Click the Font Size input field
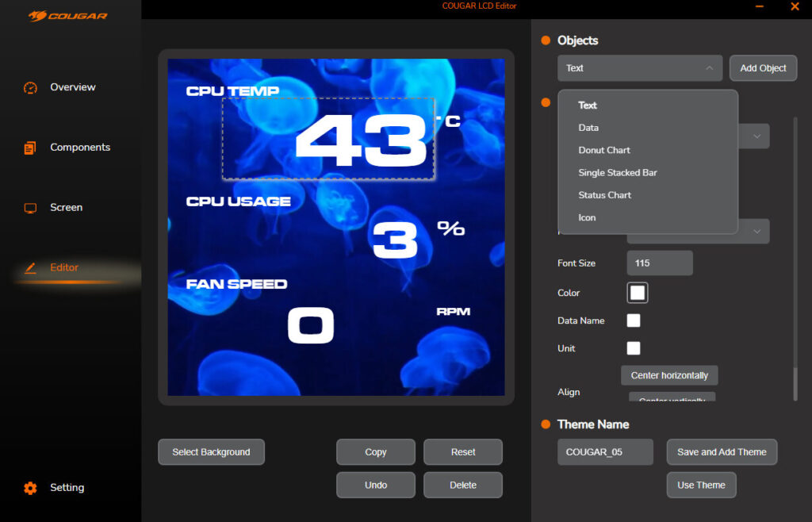This screenshot has height=522, width=812. pos(659,263)
